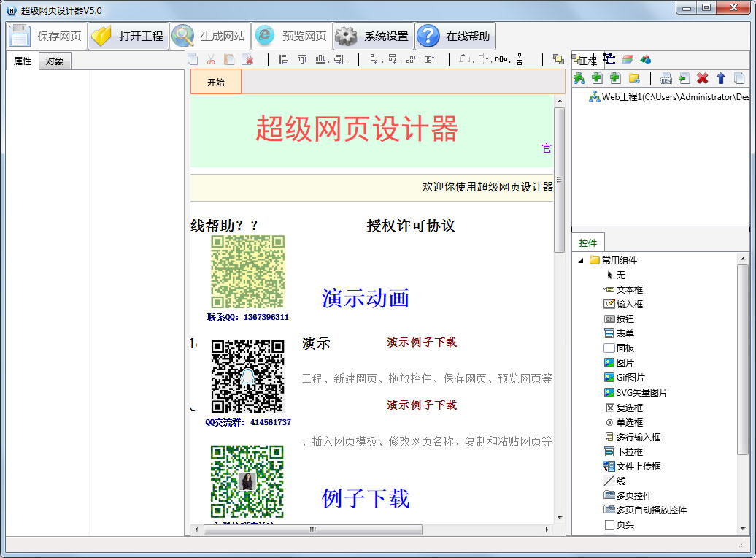Screen dimensions: 756x558
Task: Open the 开始 page tab in editor
Action: [215, 82]
